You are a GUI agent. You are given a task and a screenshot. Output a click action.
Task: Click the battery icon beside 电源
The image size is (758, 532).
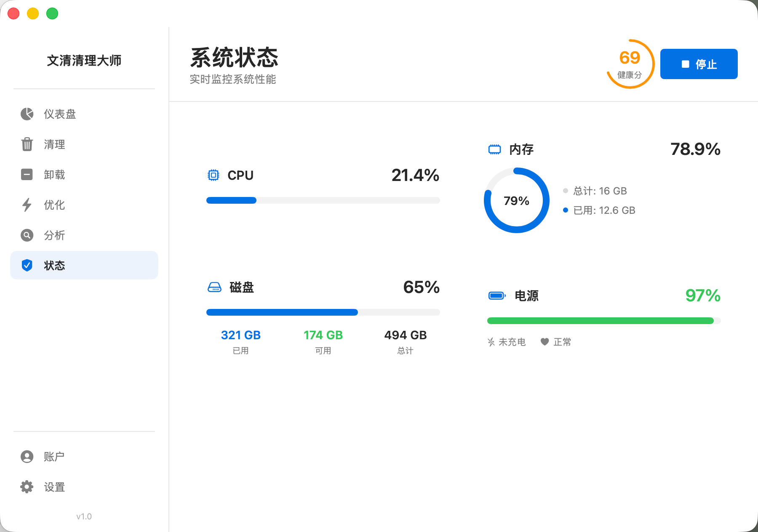click(x=497, y=296)
